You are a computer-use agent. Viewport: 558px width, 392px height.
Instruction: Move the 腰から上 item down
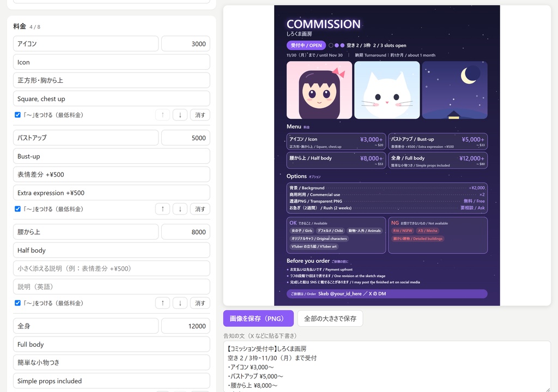pos(180,303)
